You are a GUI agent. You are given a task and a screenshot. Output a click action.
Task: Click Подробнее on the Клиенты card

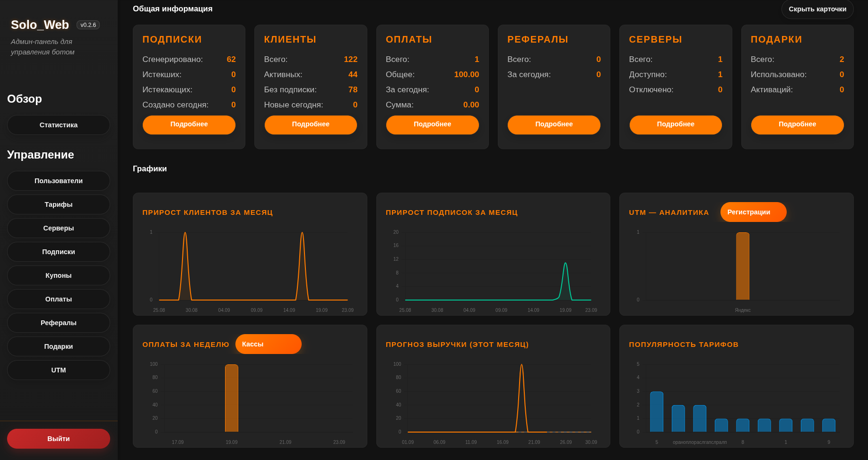click(311, 124)
